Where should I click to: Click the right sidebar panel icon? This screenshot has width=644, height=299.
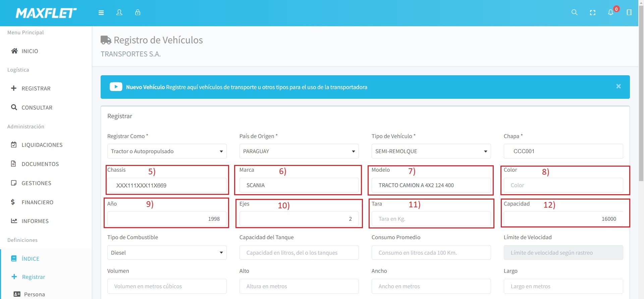click(x=629, y=12)
